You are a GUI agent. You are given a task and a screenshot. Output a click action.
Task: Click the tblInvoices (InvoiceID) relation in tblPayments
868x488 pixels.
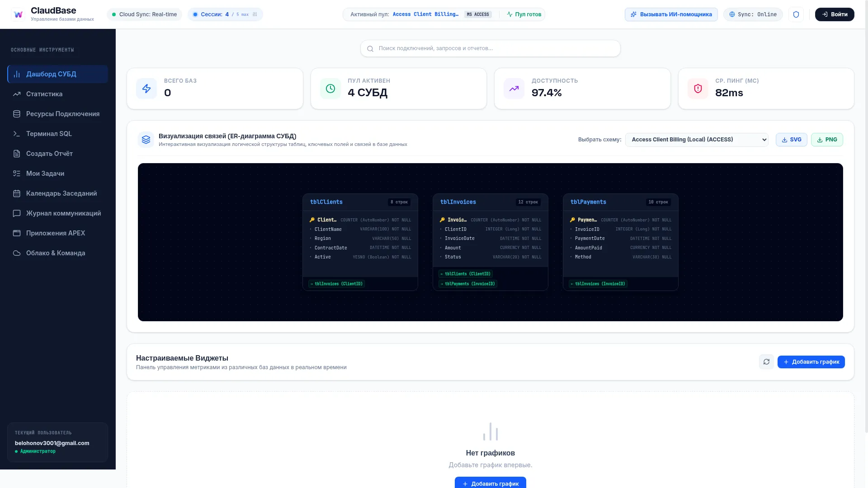598,284
